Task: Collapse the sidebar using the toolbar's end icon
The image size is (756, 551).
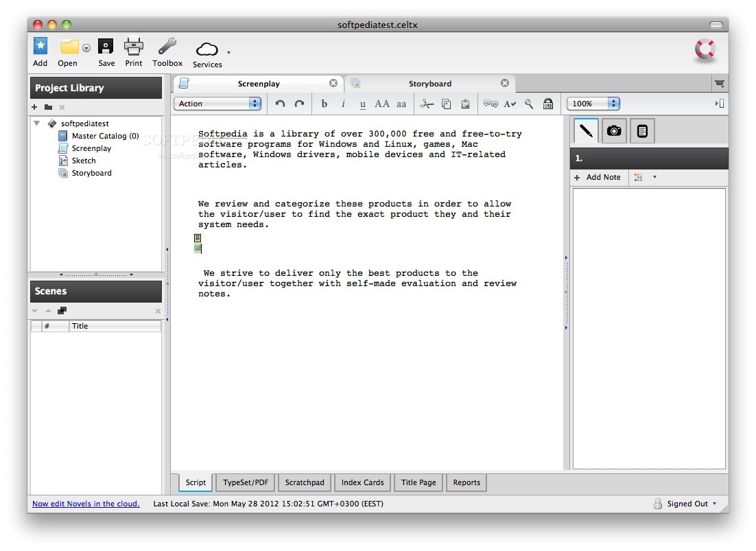Action: (x=720, y=104)
